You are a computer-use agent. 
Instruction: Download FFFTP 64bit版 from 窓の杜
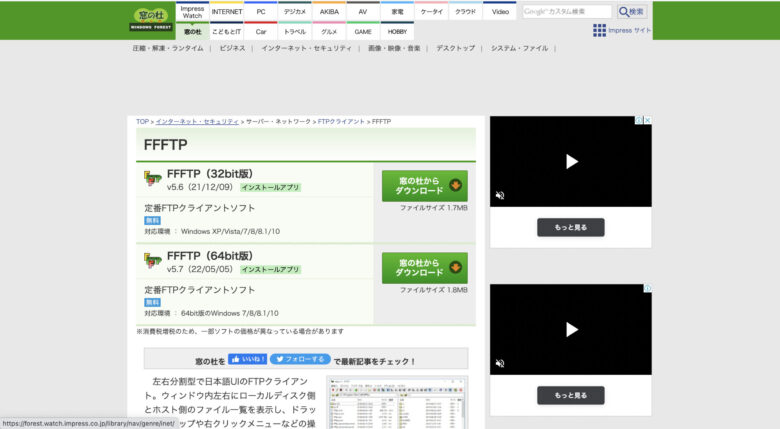[425, 268]
